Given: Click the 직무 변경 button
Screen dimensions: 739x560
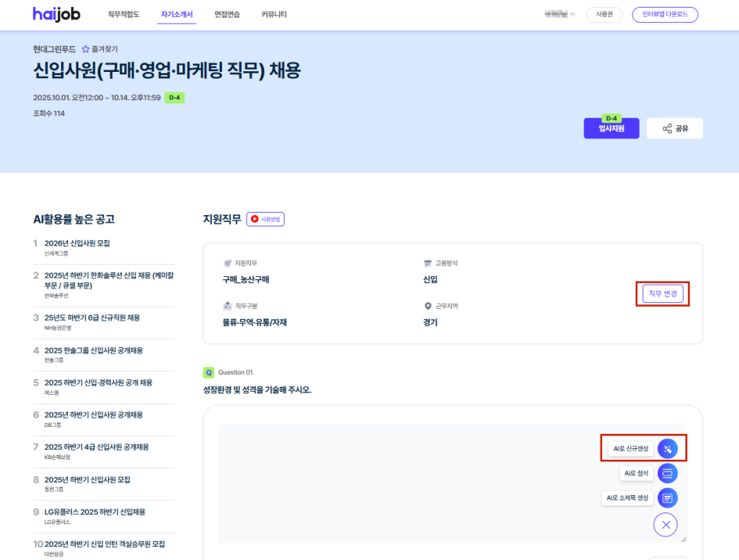Looking at the screenshot, I should 662,294.
